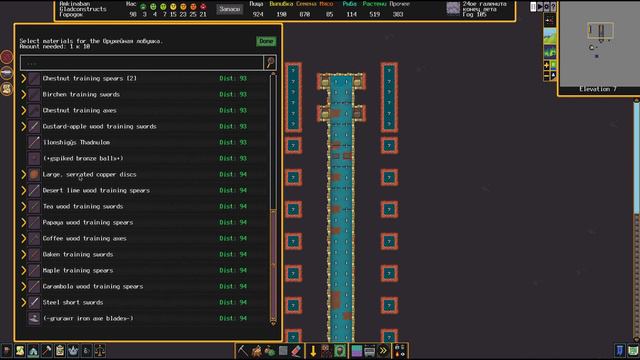Focus the material search input field
This screenshot has width=640, height=360.
[142, 63]
